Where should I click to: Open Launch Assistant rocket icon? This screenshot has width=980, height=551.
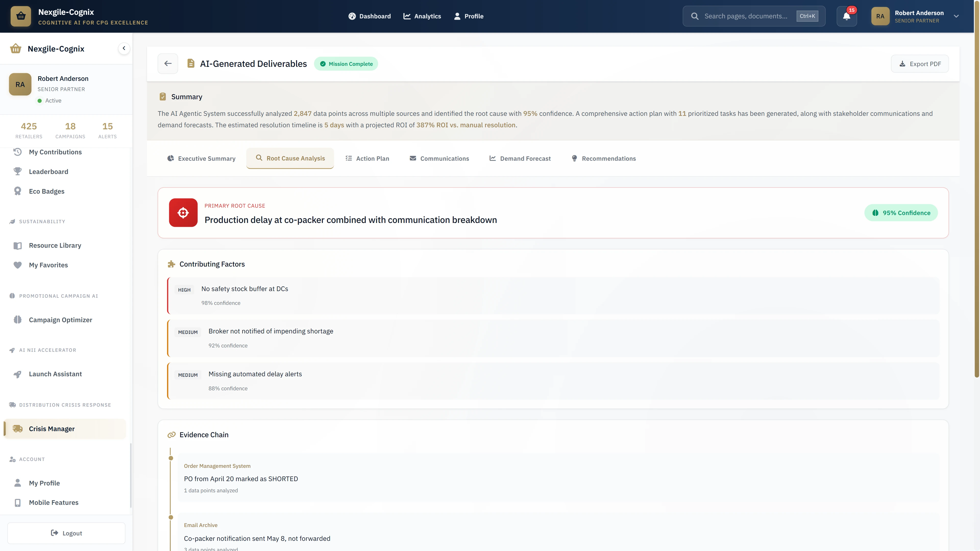point(18,374)
